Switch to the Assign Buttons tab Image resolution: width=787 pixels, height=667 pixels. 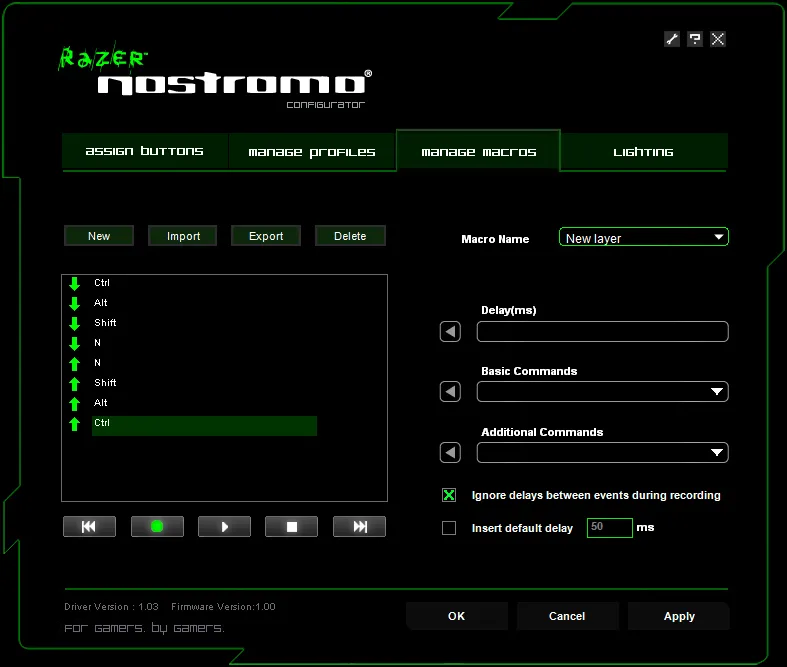pyautogui.click(x=144, y=152)
